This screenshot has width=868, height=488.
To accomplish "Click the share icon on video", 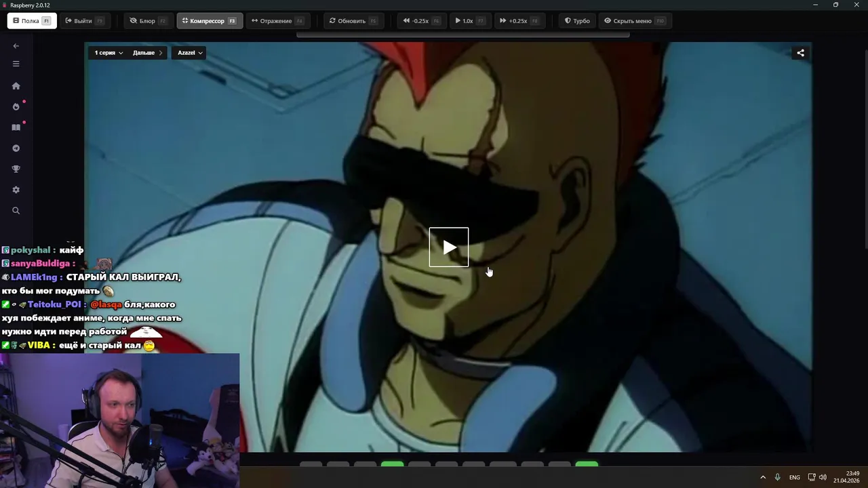I will coord(800,53).
